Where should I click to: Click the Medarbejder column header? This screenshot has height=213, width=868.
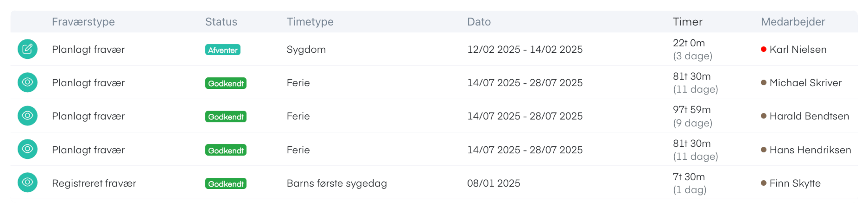tap(793, 22)
